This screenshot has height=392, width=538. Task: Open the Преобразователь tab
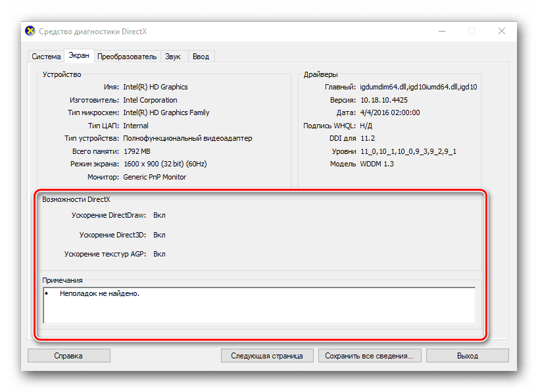[127, 57]
